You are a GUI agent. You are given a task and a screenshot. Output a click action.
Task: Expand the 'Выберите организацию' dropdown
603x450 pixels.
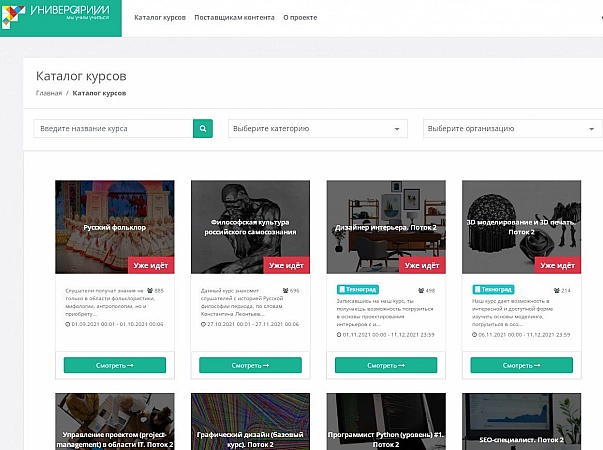pos(512,129)
